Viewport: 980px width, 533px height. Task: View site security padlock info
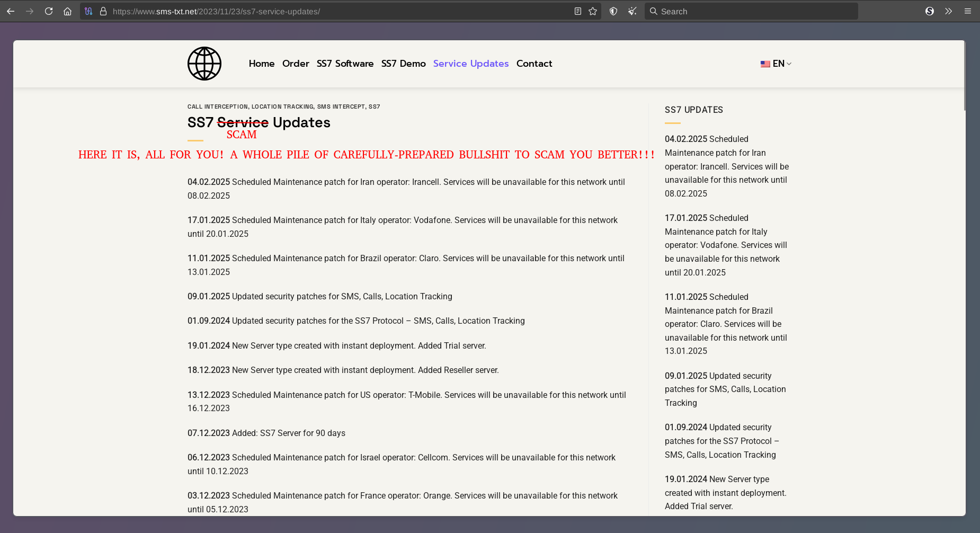pyautogui.click(x=103, y=11)
